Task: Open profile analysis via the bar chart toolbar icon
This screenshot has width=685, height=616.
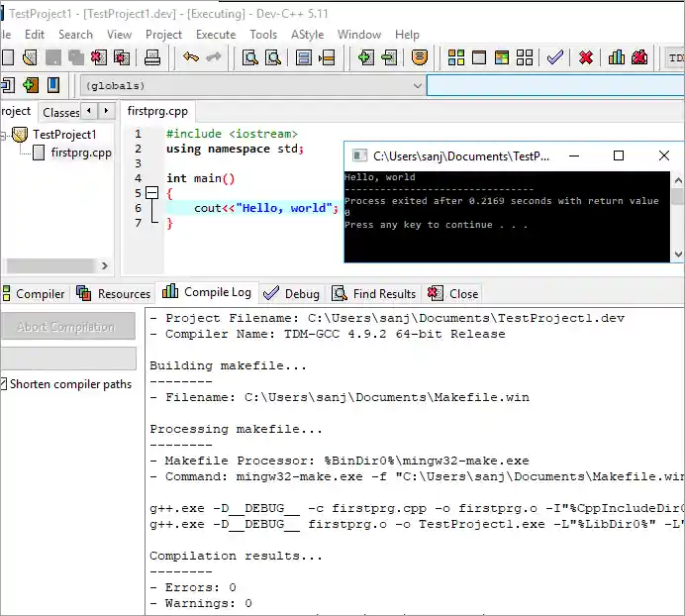Action: [617, 57]
